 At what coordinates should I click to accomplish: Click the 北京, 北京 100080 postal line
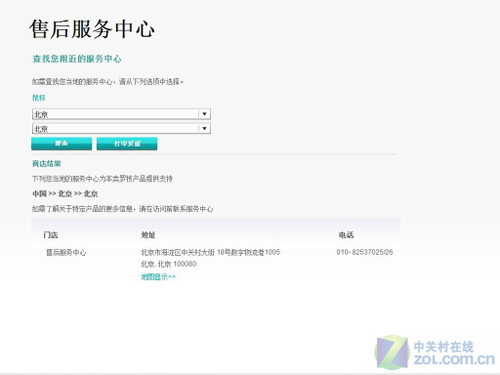pyautogui.click(x=169, y=264)
